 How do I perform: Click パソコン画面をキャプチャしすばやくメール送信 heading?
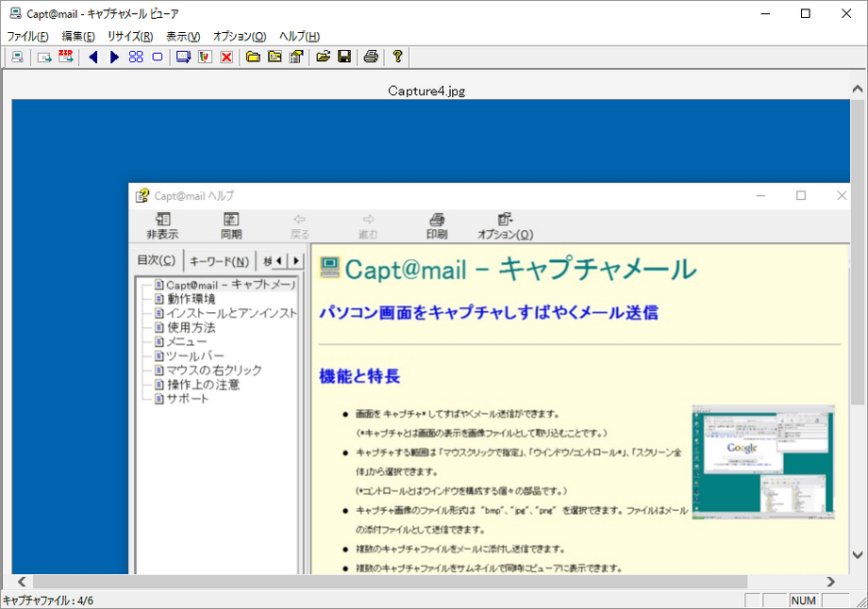(x=489, y=313)
